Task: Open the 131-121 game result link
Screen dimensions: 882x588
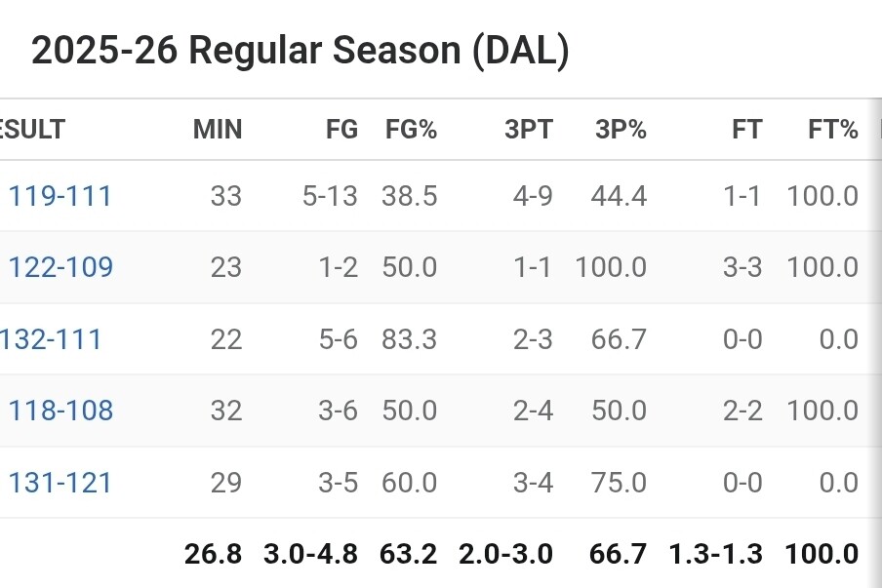Action: 60,483
